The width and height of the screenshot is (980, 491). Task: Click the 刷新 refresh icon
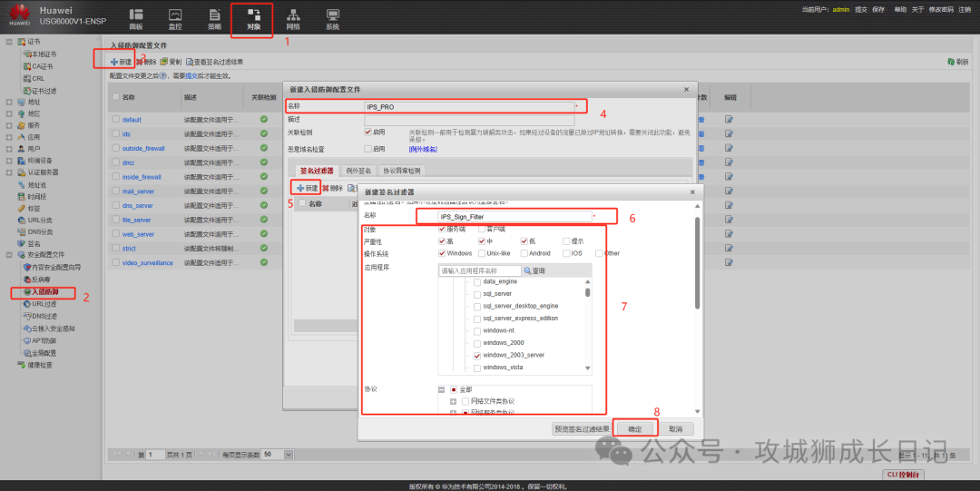(956, 62)
